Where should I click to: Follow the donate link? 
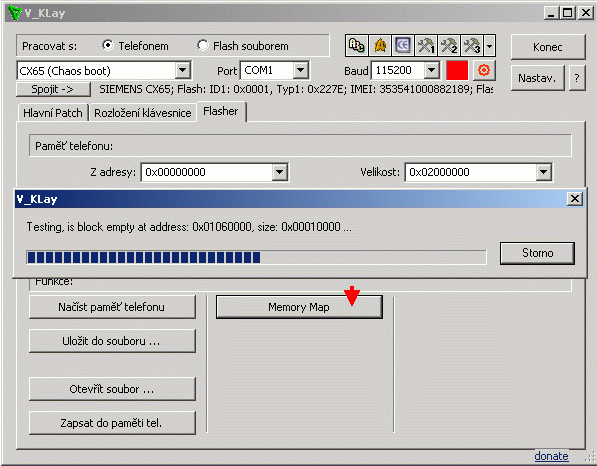[x=551, y=456]
